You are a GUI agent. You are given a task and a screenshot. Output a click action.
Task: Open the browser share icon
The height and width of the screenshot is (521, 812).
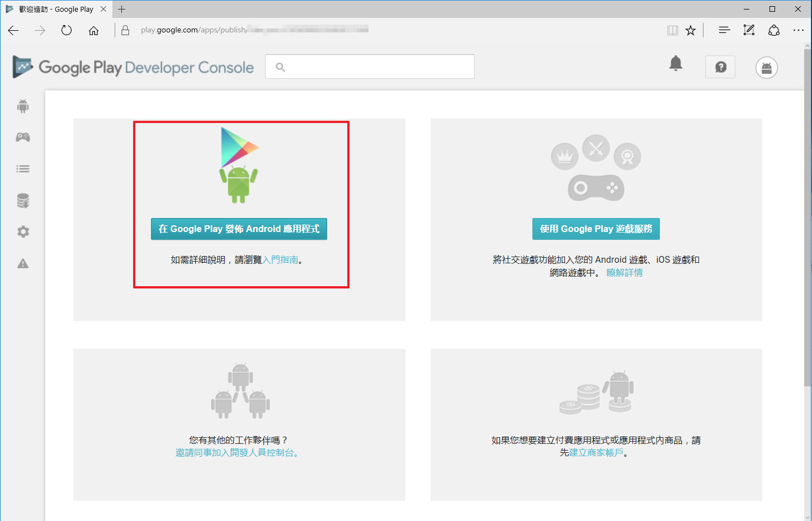(x=774, y=30)
